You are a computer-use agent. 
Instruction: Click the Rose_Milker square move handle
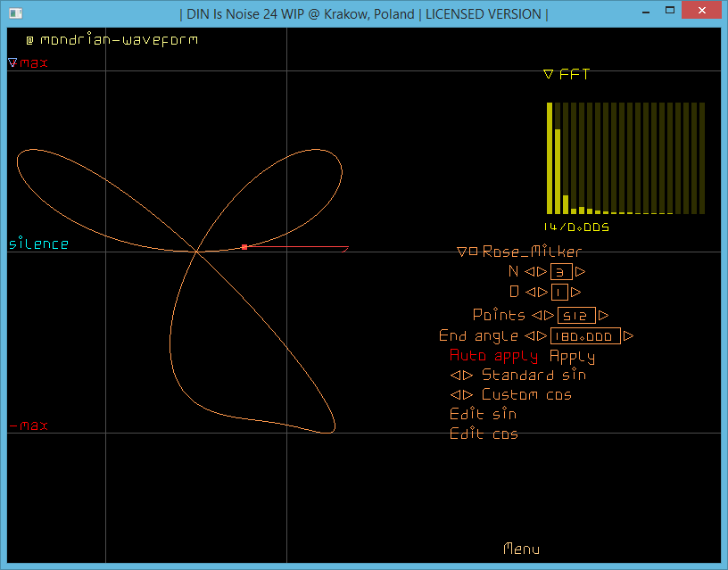coord(474,252)
